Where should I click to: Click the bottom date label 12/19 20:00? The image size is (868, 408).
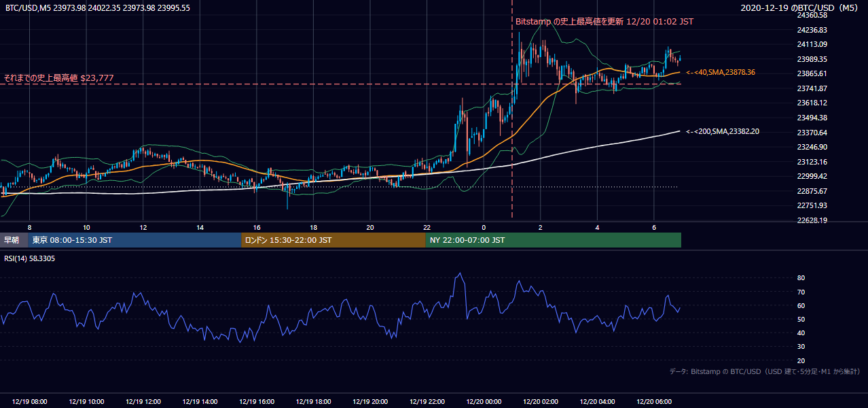(370, 402)
